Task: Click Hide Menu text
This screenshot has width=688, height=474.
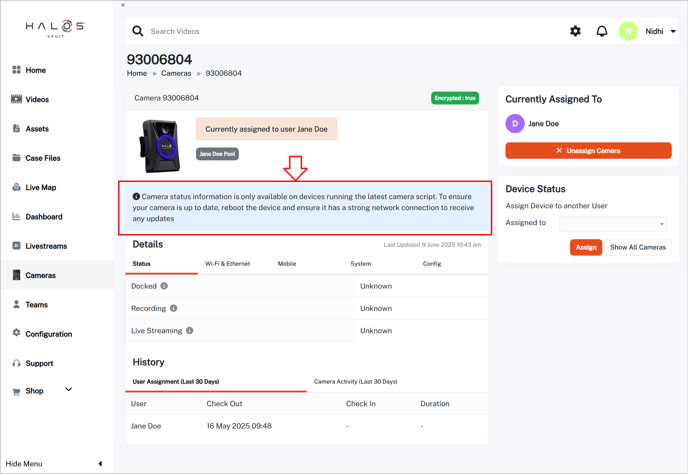Action: coord(24,464)
